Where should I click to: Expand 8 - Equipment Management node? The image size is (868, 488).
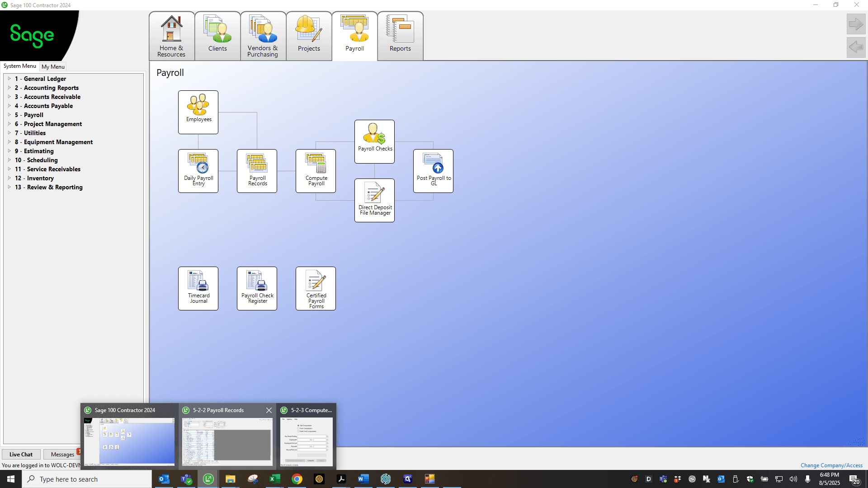pyautogui.click(x=9, y=142)
